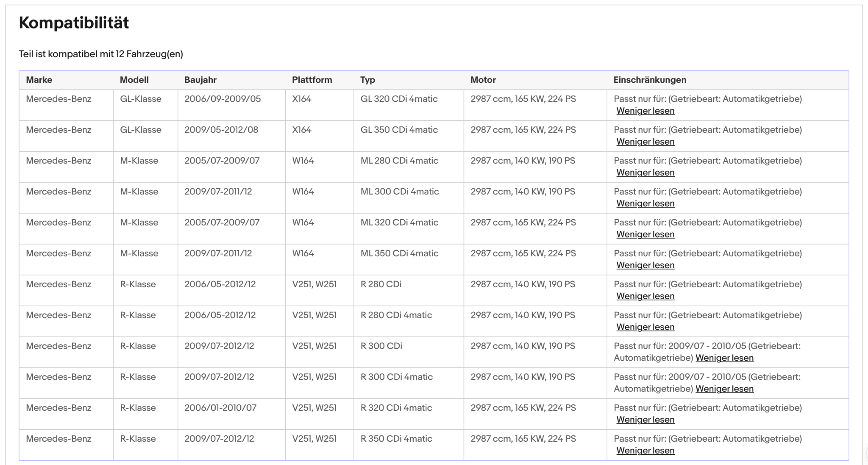This screenshot has height=465, width=868.
Task: Click the GL 320 CDi 4matic type cell
Action: tap(399, 99)
